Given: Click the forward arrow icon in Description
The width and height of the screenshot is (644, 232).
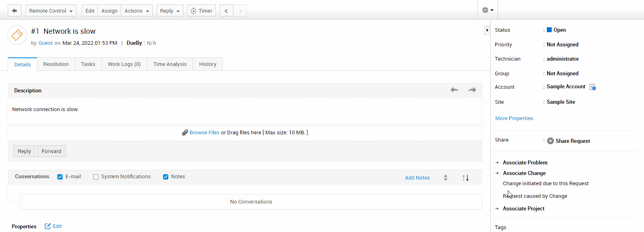Looking at the screenshot, I should [472, 90].
